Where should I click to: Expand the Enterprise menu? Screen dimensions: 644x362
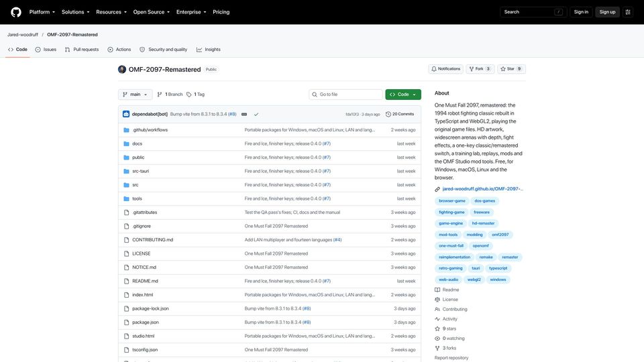click(191, 12)
